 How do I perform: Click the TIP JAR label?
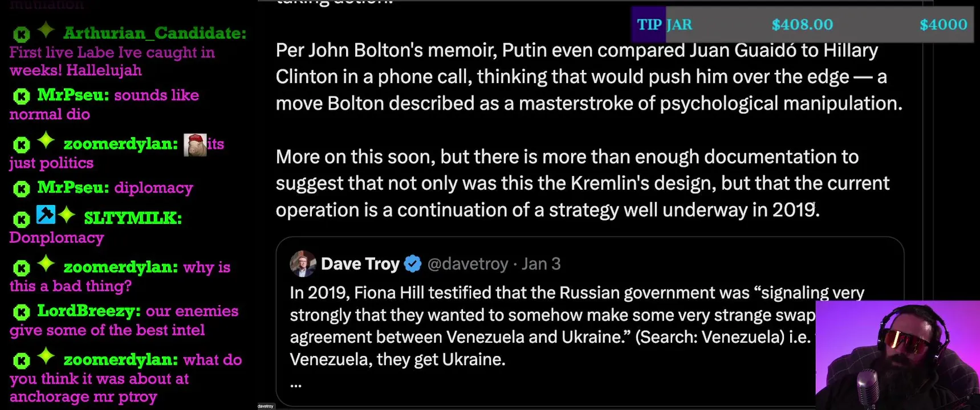664,24
